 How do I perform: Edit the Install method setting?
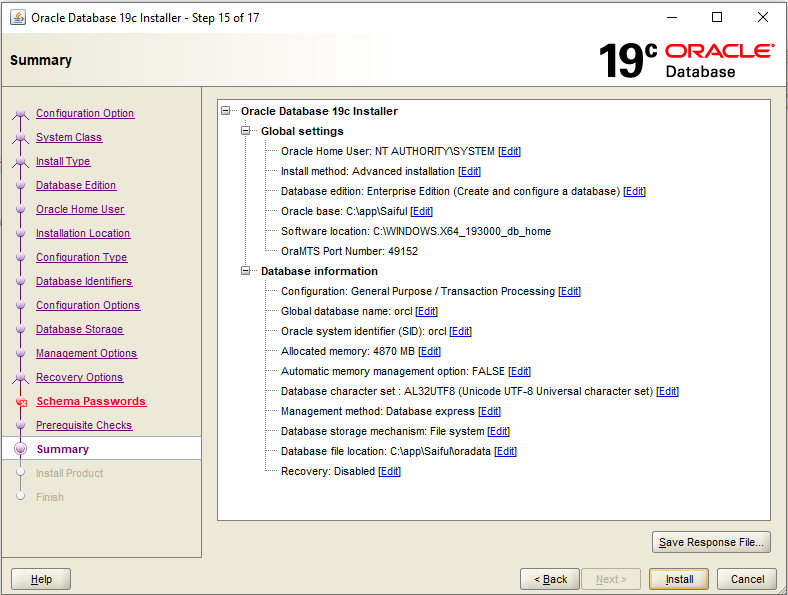[x=469, y=171]
